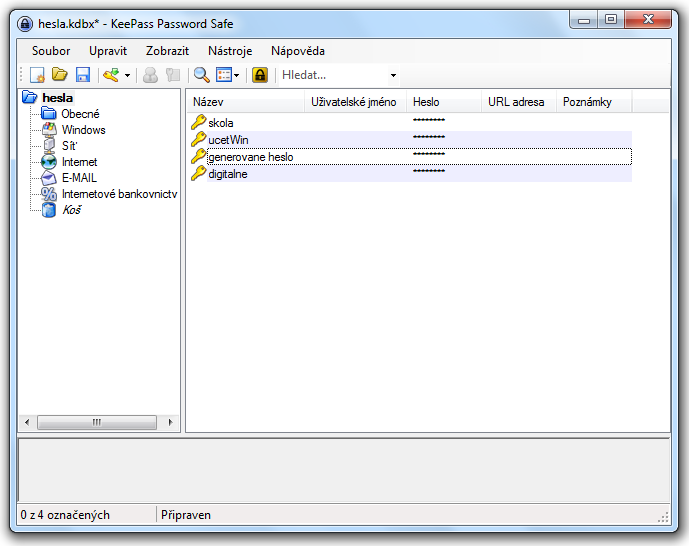Save the database with the floppy icon
The width and height of the screenshot is (689, 546).
(x=83, y=75)
